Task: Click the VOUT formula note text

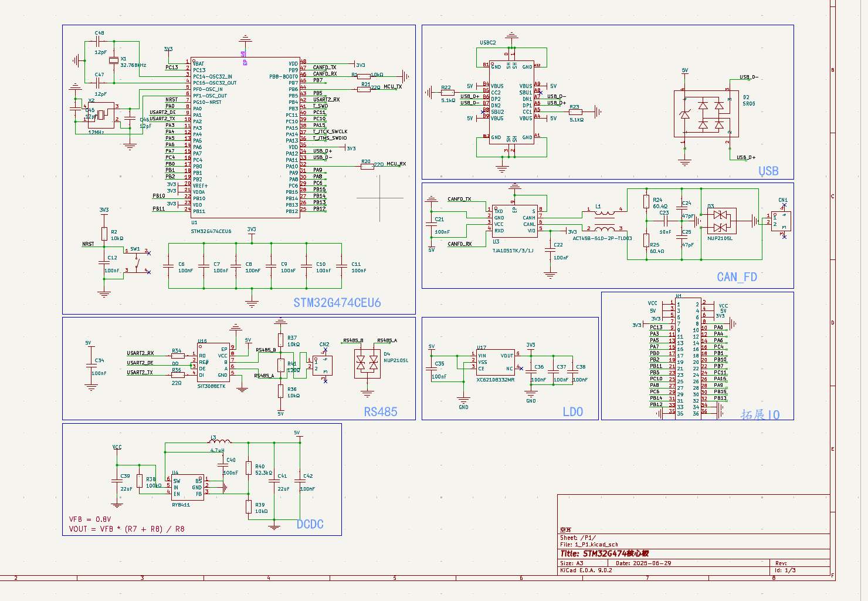Action: point(127,529)
